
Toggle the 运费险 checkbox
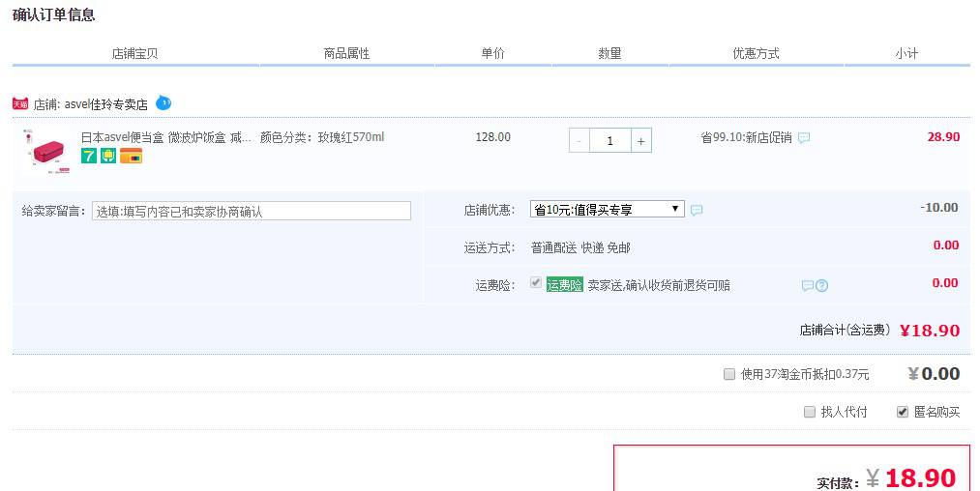(x=536, y=282)
